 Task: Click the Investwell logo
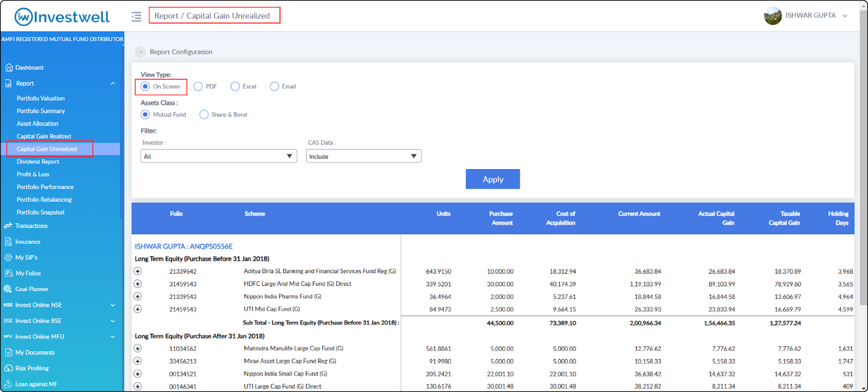click(x=62, y=17)
